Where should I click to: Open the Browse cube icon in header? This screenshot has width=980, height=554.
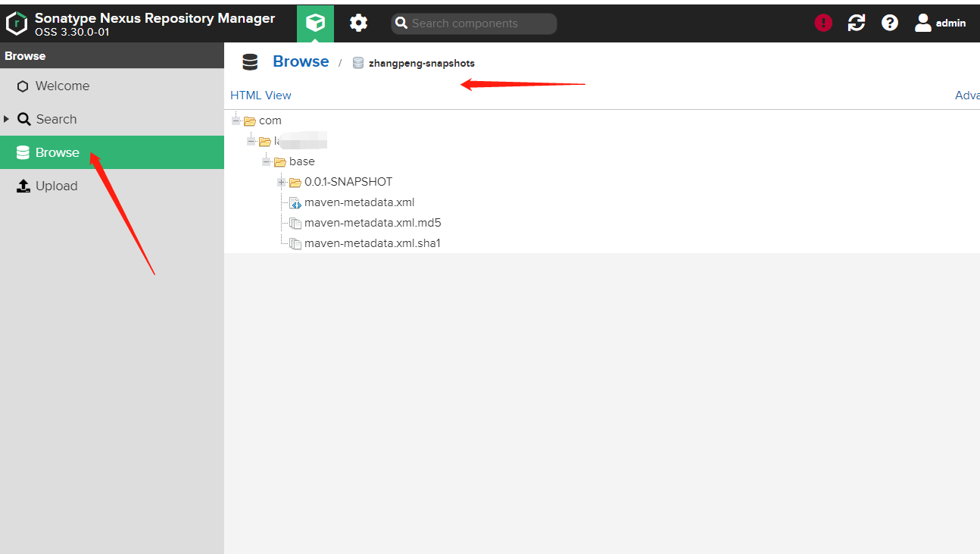[315, 23]
